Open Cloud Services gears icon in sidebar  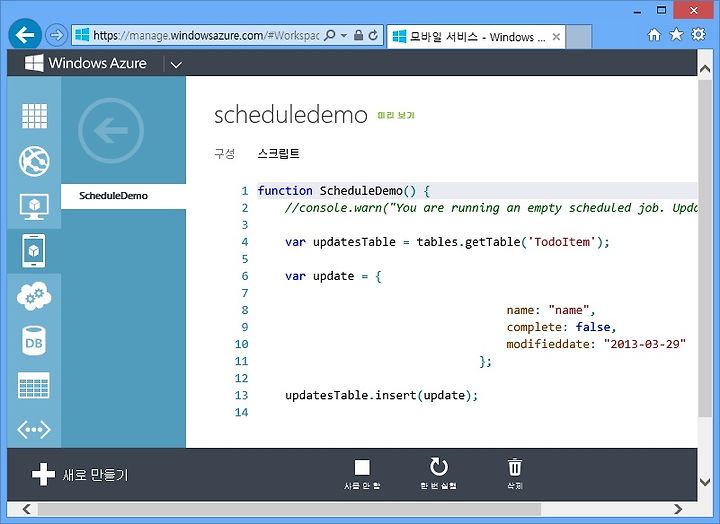(34, 296)
